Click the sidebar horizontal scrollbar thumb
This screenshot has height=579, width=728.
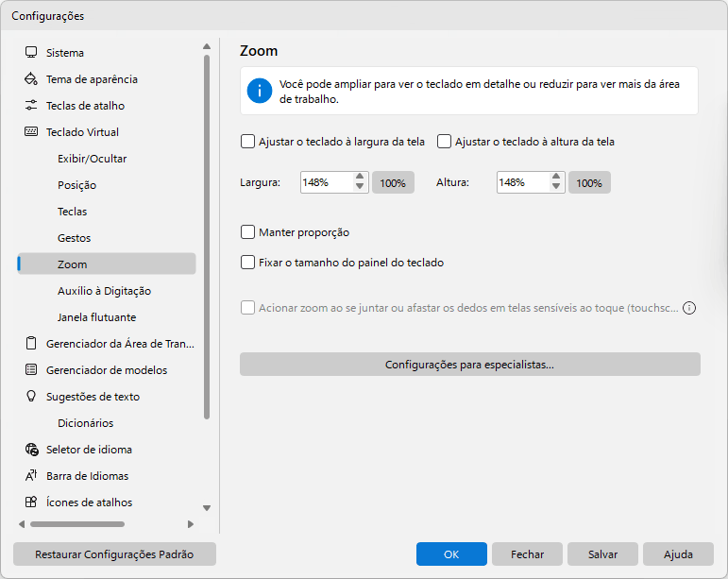pyautogui.click(x=77, y=524)
